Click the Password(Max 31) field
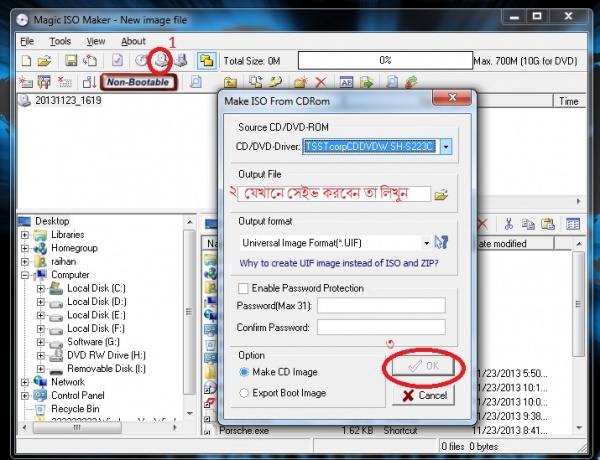Viewport: 600px width, 460px height. (x=381, y=305)
